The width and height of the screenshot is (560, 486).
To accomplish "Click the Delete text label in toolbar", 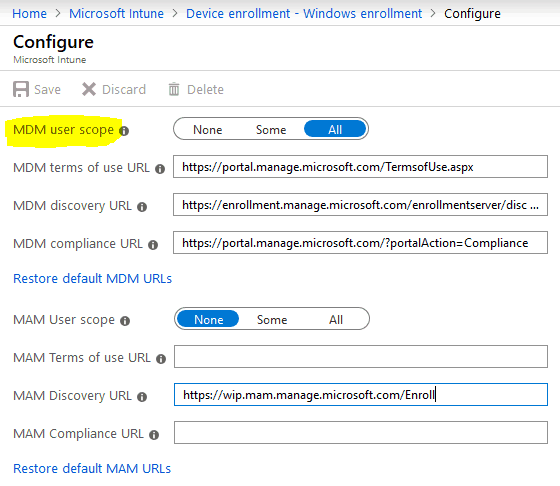I will pyautogui.click(x=205, y=90).
